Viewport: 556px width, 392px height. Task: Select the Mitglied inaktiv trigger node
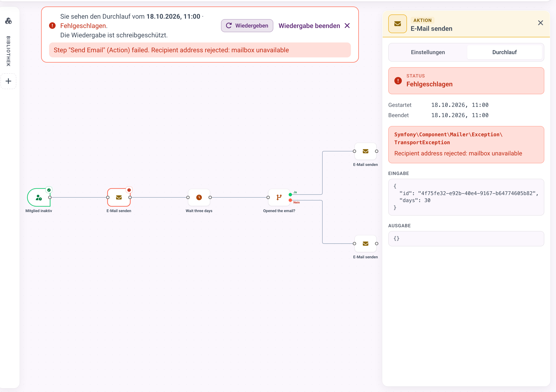[39, 197]
